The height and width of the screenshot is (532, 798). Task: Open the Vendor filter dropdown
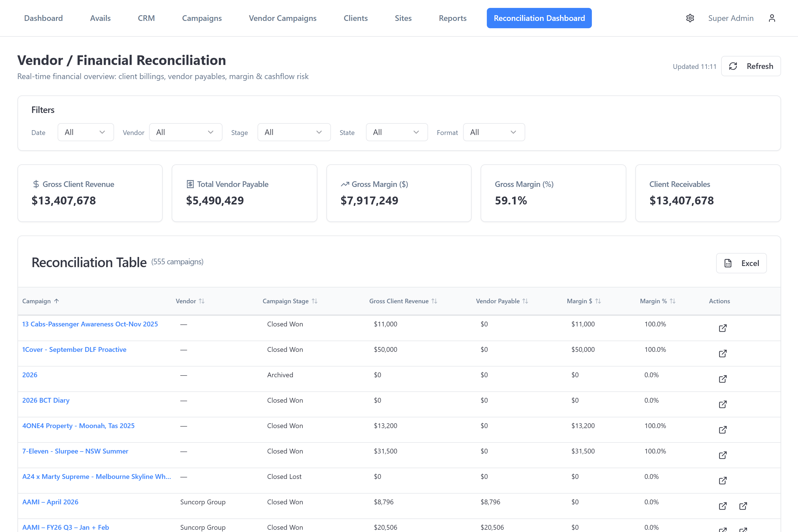pos(185,132)
